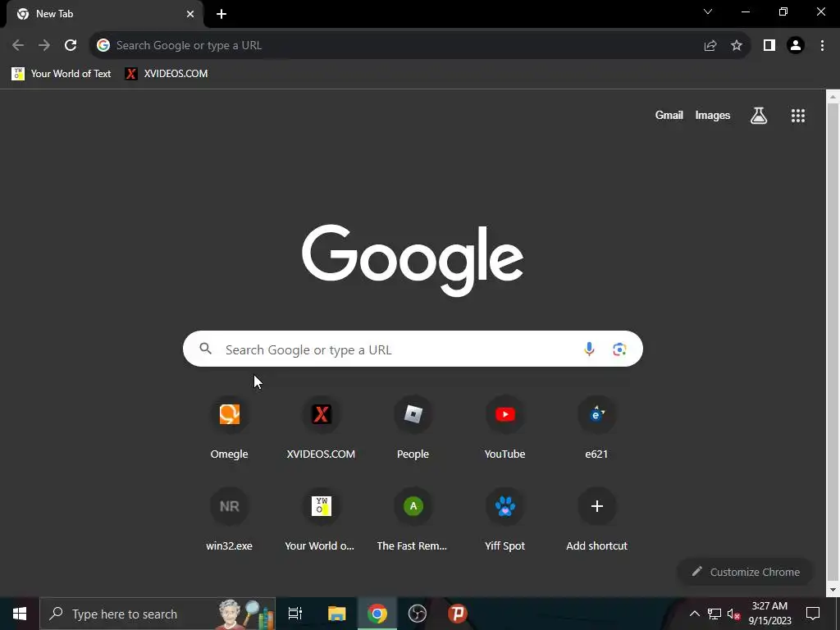This screenshot has height=630, width=840.
Task: Open the Your World o... shortcut tile
Action: tap(321, 521)
